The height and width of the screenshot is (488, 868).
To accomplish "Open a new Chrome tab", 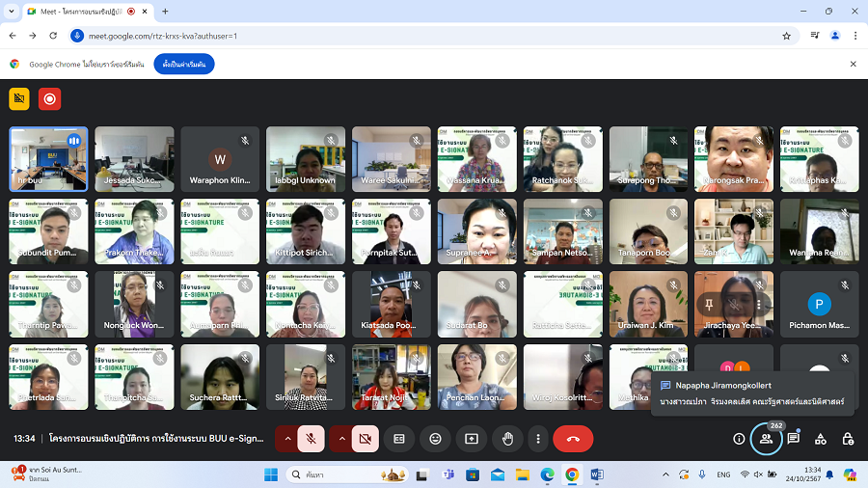I will pyautogui.click(x=165, y=11).
